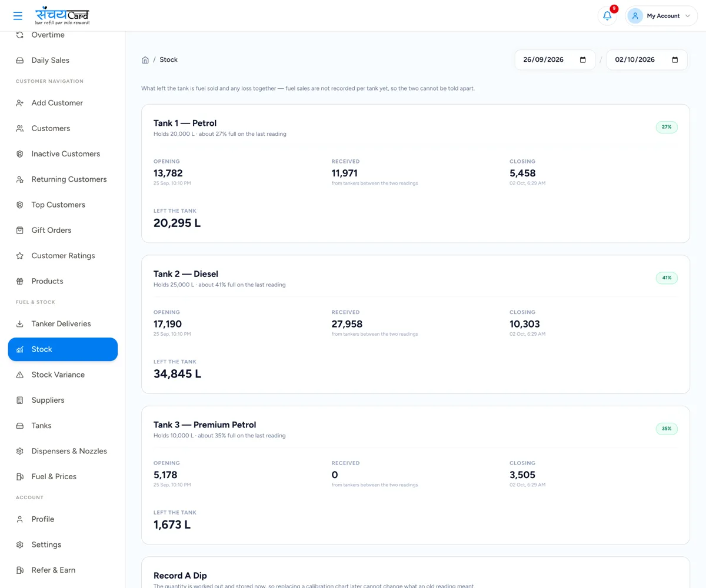Click the Fuel & Prices pump icon

(x=19, y=477)
